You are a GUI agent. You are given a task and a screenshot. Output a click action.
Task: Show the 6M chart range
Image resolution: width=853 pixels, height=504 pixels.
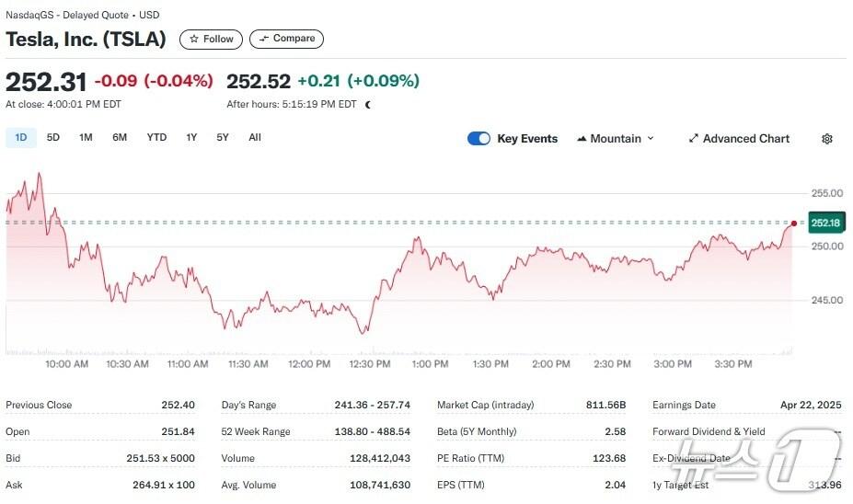pos(120,138)
